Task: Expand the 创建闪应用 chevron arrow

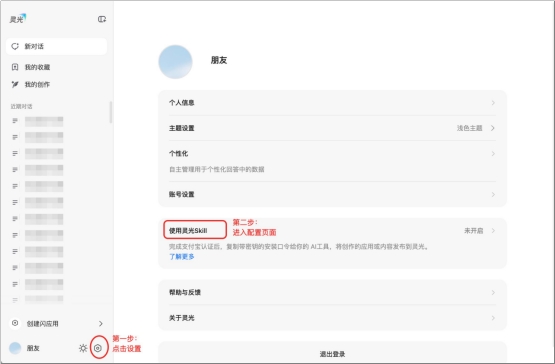Action: tap(101, 324)
